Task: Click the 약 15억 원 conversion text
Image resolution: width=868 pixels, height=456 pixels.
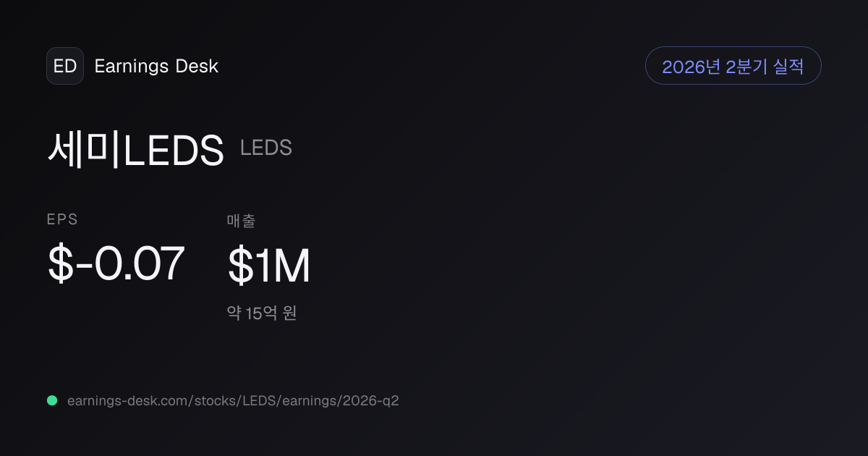Action: [262, 313]
